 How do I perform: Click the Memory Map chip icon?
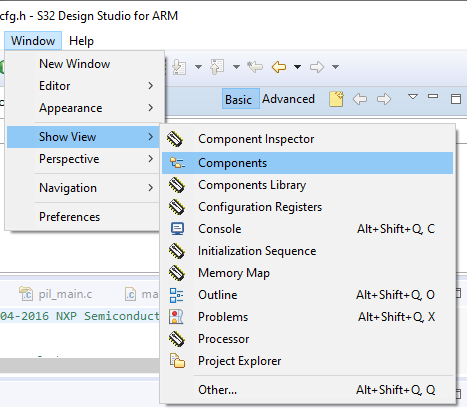(176, 273)
